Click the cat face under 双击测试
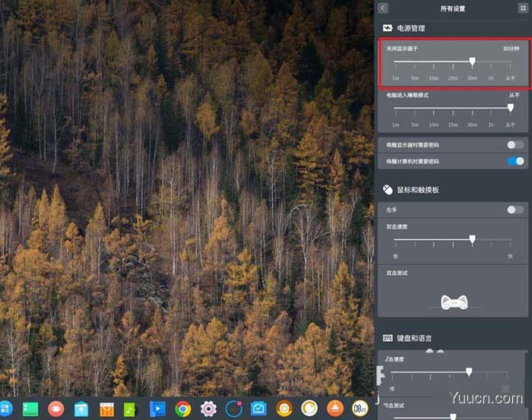 pos(454,302)
